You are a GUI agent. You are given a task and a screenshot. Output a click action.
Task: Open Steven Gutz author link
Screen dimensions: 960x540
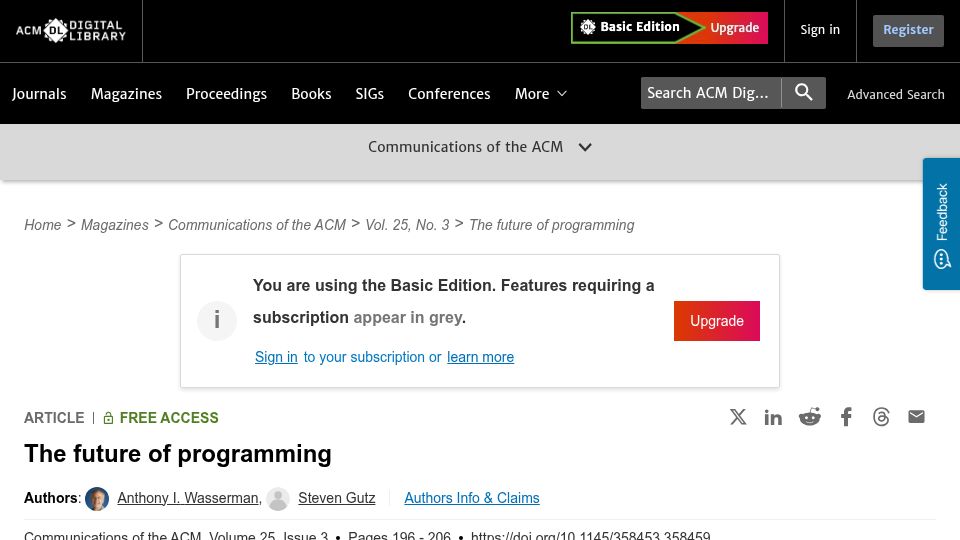(x=337, y=498)
